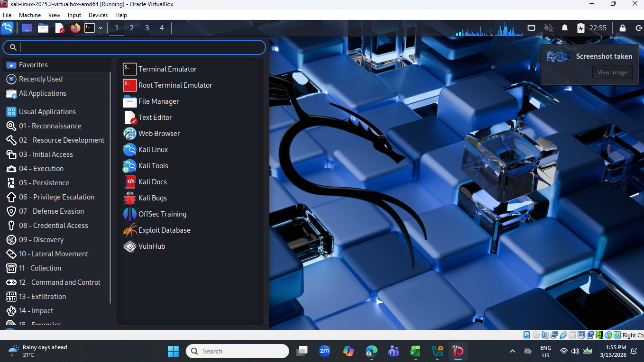Open the All Applications category
This screenshot has height=362, width=644.
[57, 93]
